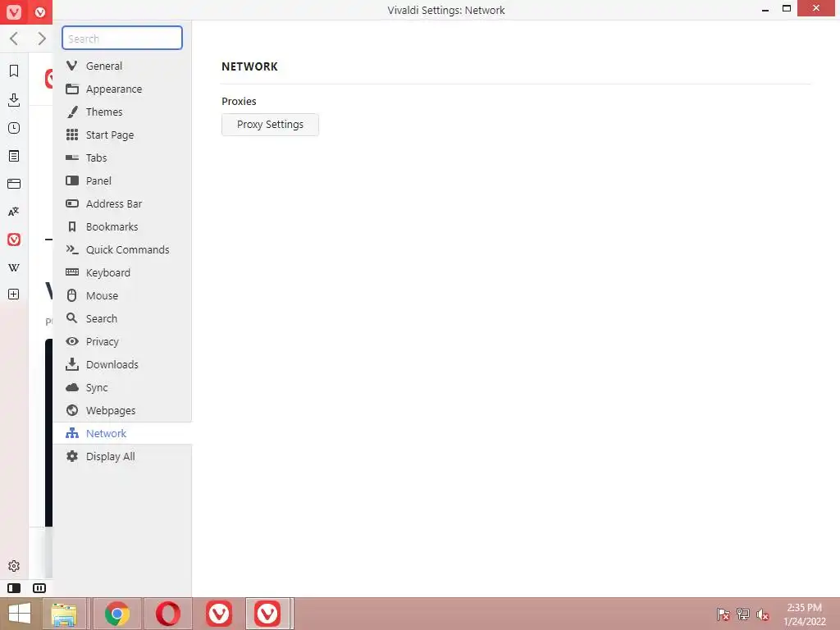Open Webpages settings section
This screenshot has height=630, width=840.
pyautogui.click(x=122, y=411)
